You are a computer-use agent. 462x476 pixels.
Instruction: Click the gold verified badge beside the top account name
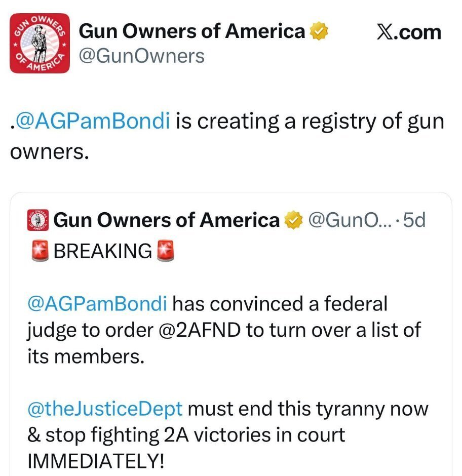point(319,32)
